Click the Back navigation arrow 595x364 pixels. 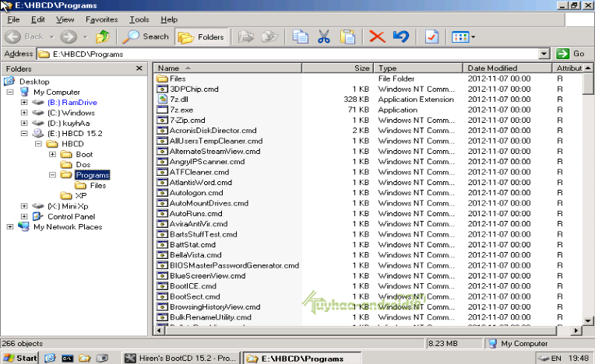point(13,37)
